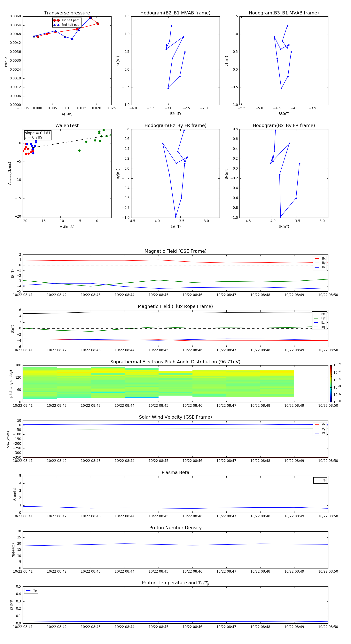This screenshot has height=644, width=351.
Task: Click the Bx' legend entry in Flux Rope plot
Action: 320,314
